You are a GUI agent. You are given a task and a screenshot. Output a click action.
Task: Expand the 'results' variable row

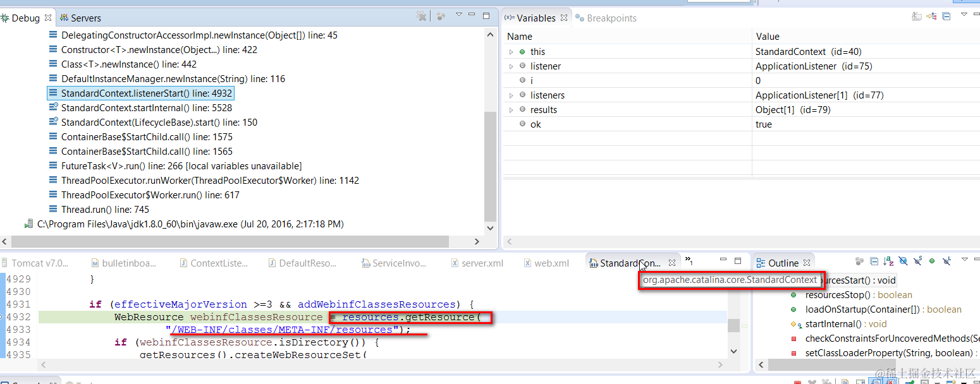(x=511, y=110)
